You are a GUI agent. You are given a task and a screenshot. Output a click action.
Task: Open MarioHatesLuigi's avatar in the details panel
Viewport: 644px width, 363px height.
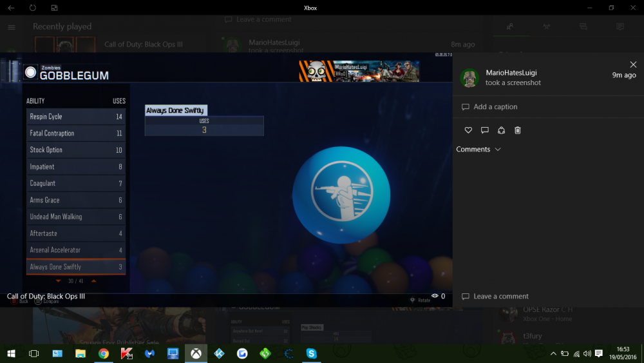469,78
